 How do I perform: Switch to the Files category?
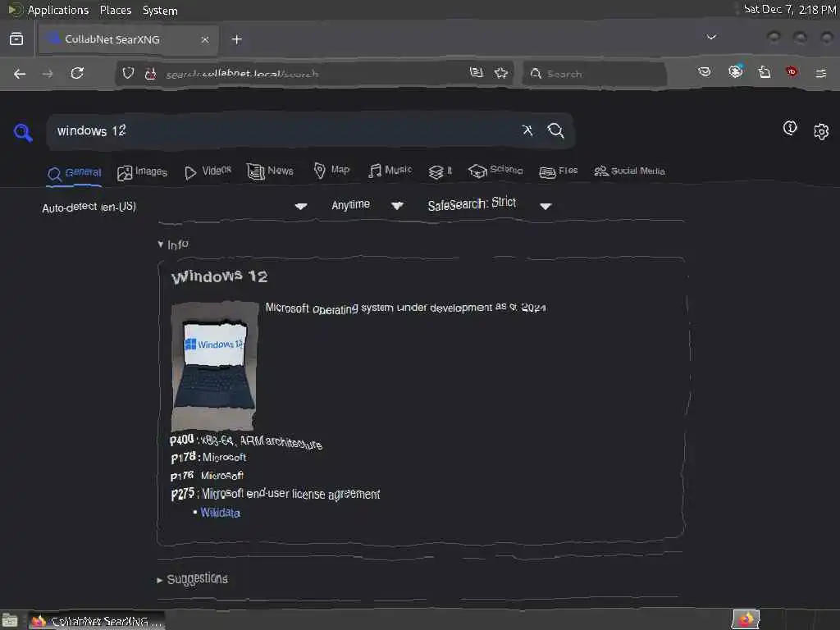[x=558, y=171]
